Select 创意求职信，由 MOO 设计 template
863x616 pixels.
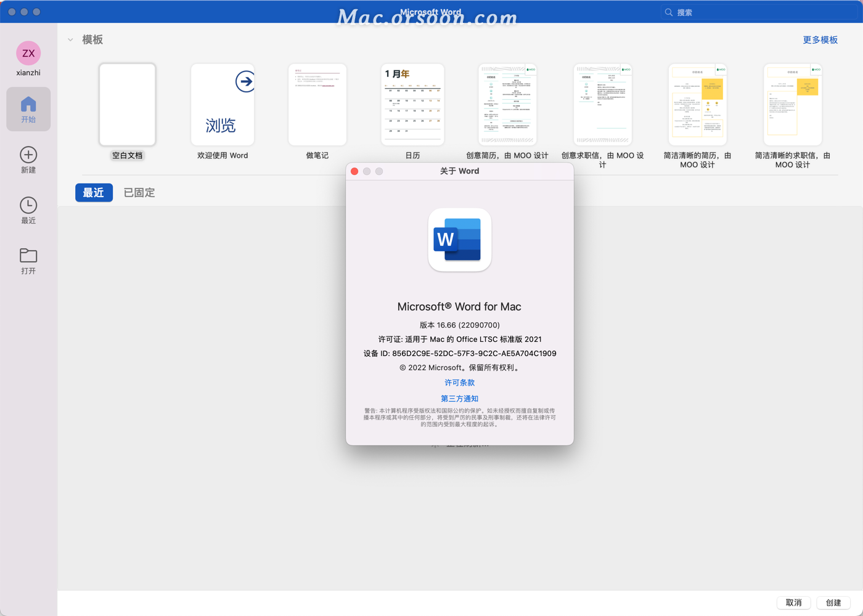pos(602,105)
